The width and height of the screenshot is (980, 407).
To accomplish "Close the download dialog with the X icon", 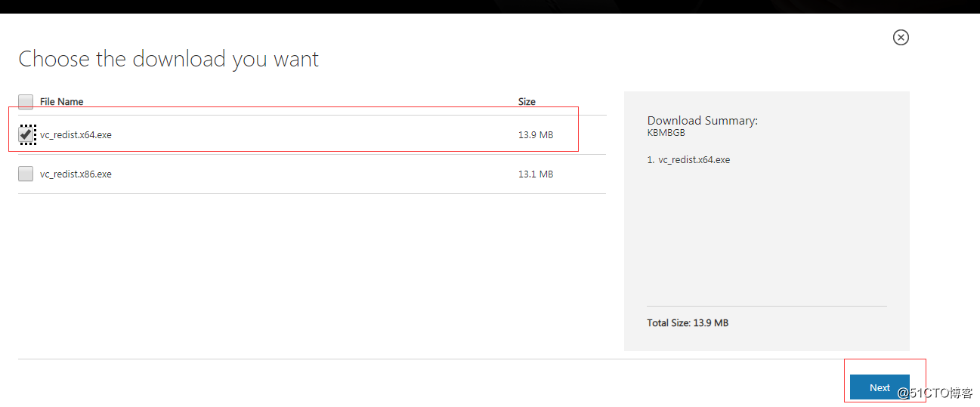I will pyautogui.click(x=901, y=37).
